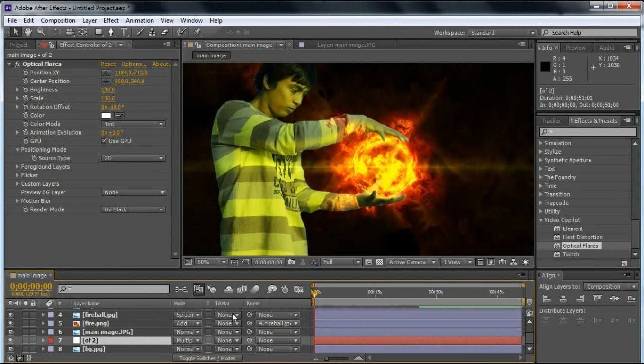
Task: Open the Color Mode Tint dropdown
Action: (133, 124)
